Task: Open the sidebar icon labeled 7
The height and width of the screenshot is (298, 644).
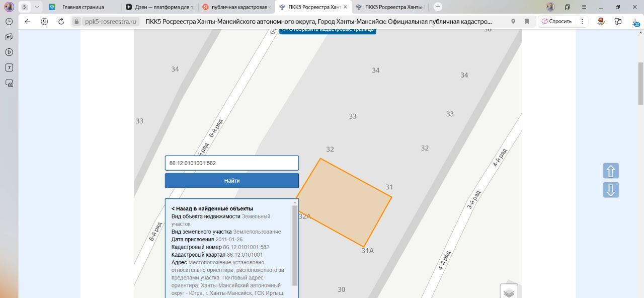Action: point(9,67)
